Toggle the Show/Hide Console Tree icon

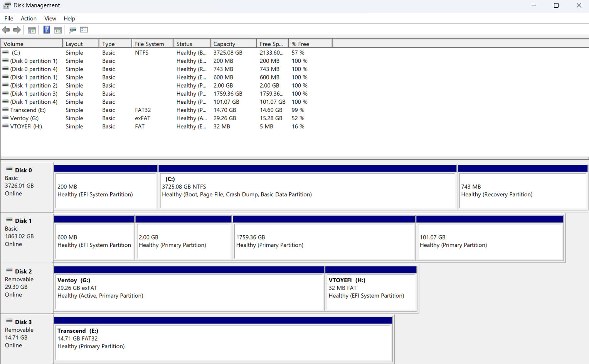coord(32,30)
